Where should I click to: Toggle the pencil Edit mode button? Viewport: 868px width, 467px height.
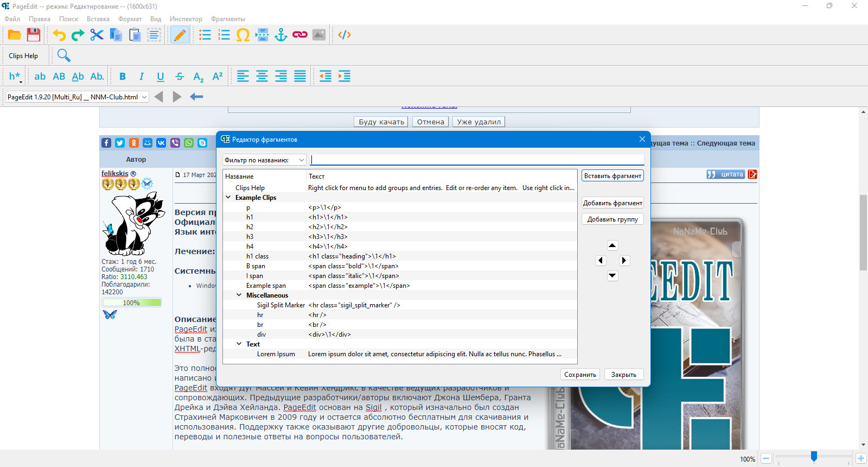coord(180,35)
